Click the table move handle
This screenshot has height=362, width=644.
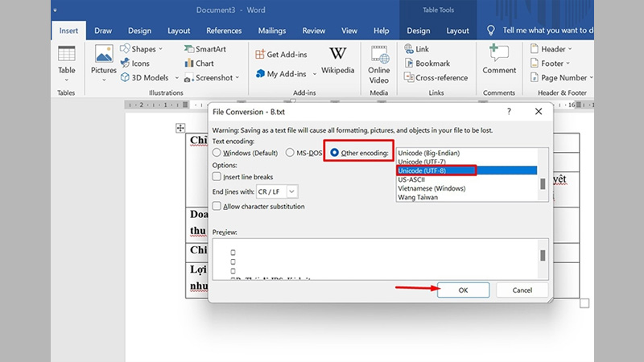tap(180, 128)
